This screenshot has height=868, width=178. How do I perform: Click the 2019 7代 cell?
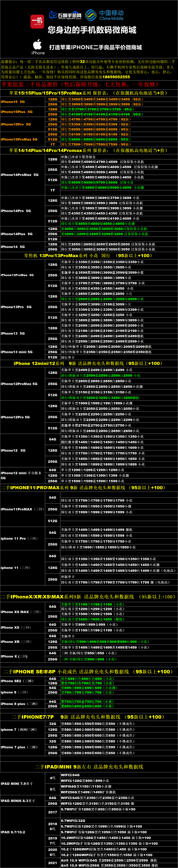point(53,841)
